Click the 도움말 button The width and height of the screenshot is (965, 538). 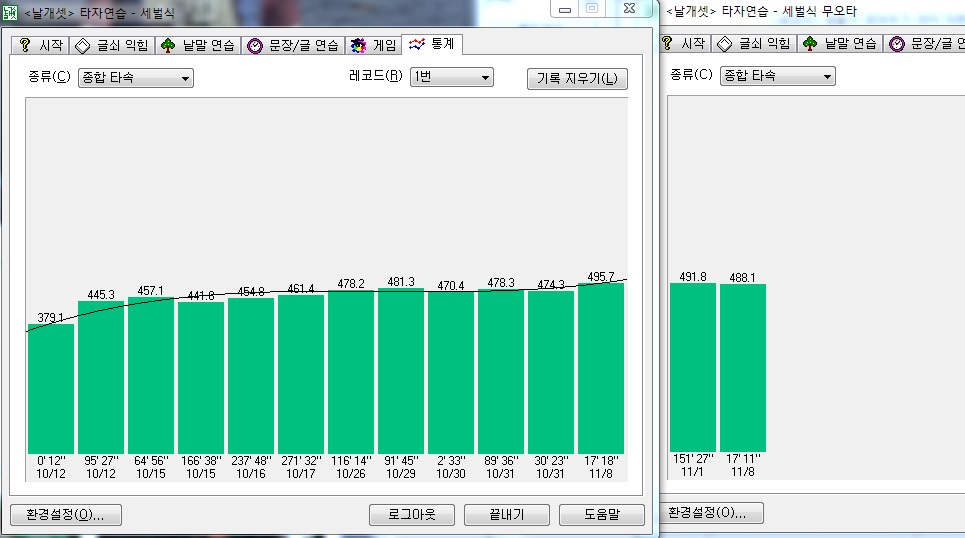[x=601, y=515]
